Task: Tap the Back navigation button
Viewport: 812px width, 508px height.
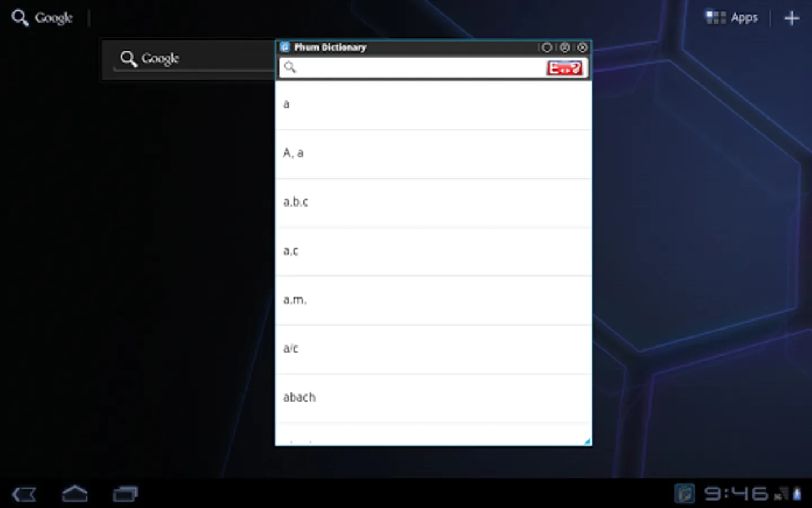Action: (24, 494)
